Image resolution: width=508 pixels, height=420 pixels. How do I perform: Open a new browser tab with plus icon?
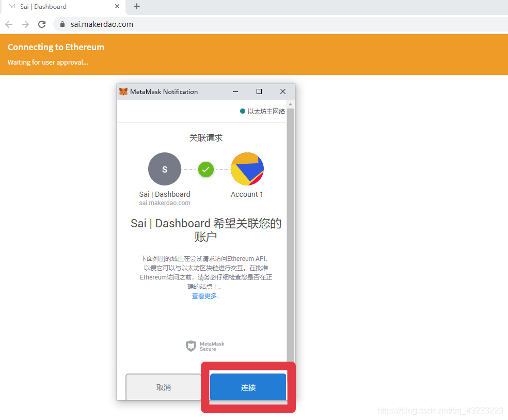[137, 6]
